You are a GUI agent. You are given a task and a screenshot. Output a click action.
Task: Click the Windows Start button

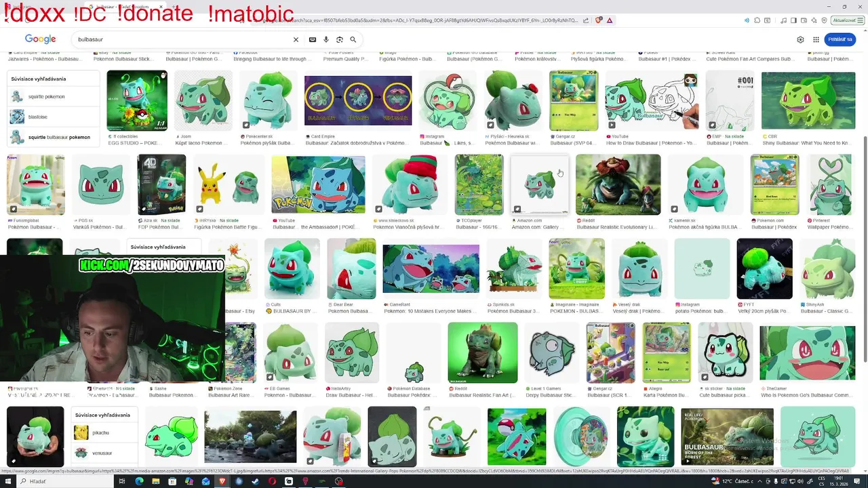click(x=9, y=481)
